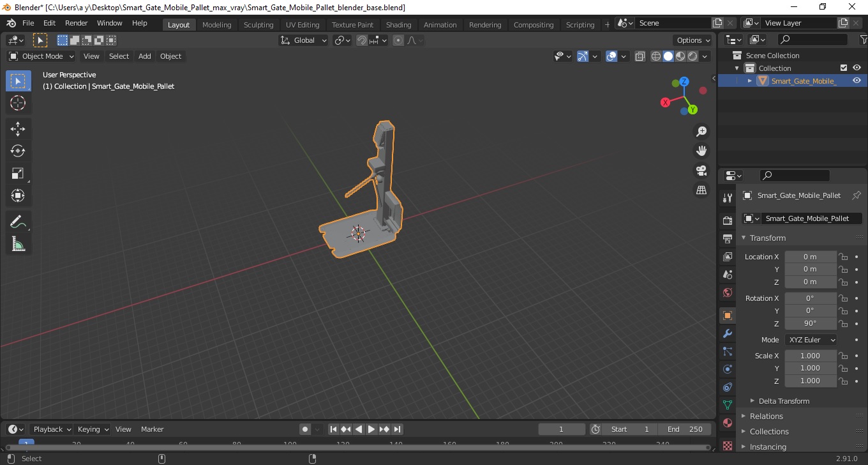Hide the Collection via eye icon
Image resolution: width=868 pixels, height=465 pixels.
(857, 68)
